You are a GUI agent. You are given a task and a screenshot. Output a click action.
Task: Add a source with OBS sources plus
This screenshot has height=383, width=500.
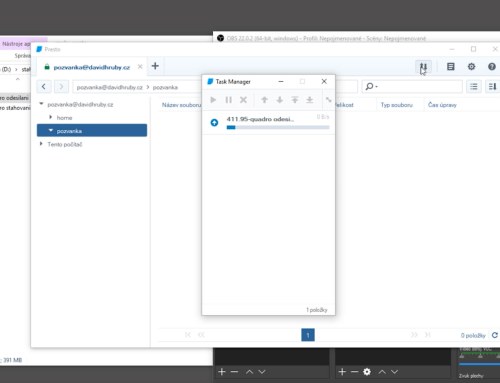[342, 371]
